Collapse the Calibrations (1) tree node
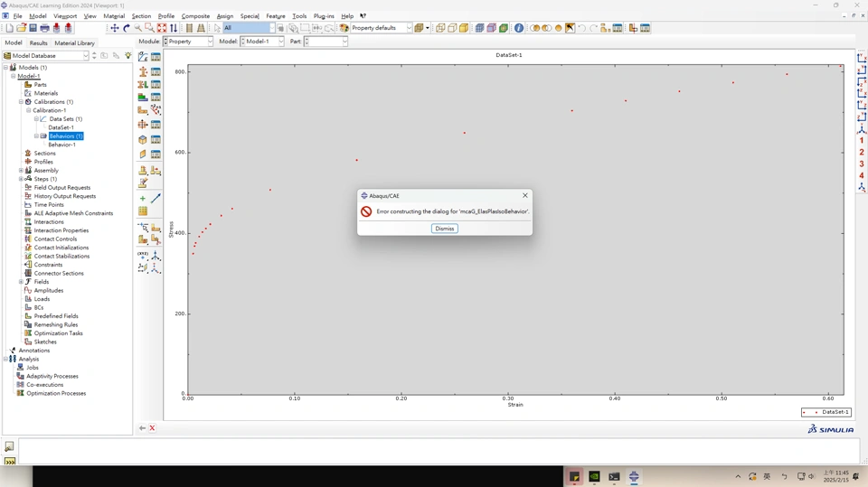The height and width of the screenshot is (487, 868). click(21, 102)
